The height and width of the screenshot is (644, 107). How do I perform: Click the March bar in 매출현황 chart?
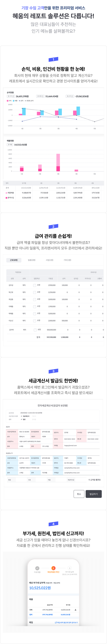click(58, 163)
